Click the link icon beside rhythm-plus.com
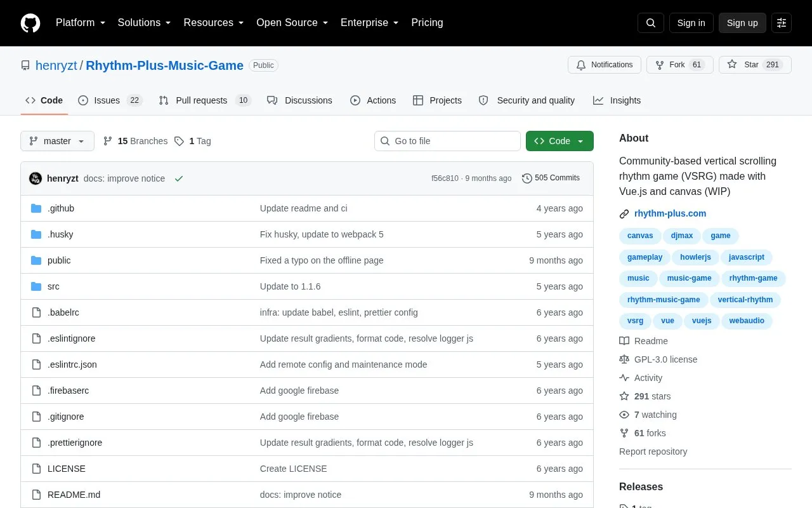812x508 pixels. point(624,214)
